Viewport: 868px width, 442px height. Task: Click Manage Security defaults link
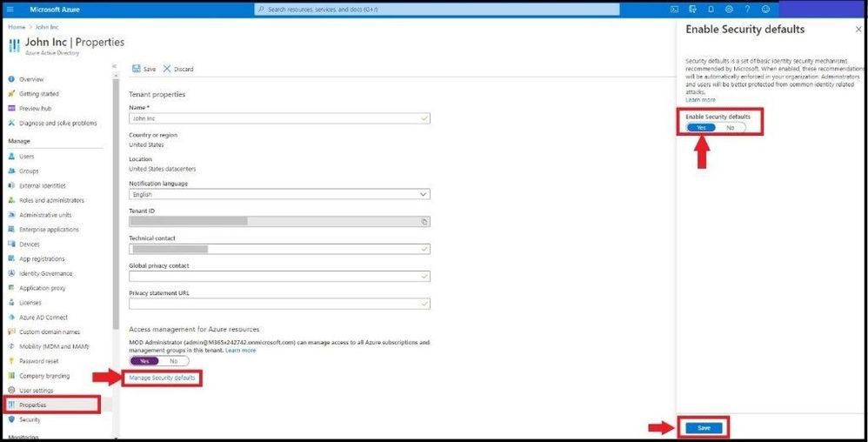click(162, 378)
